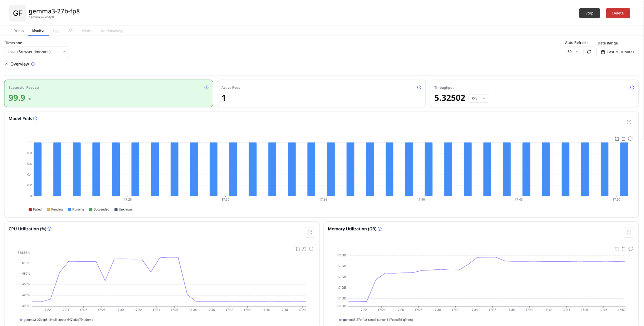Click the Active Pods info icon
The width and height of the screenshot is (644, 326).
419,87
